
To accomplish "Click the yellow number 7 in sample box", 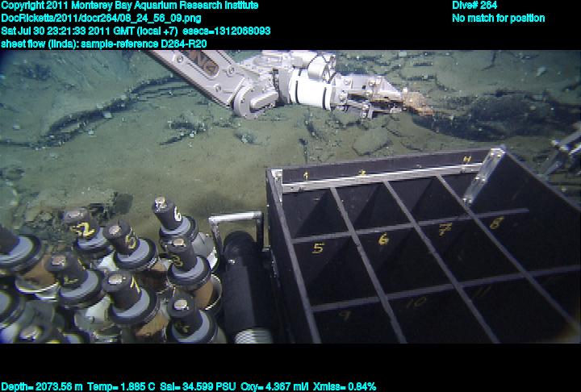I will (445, 229).
